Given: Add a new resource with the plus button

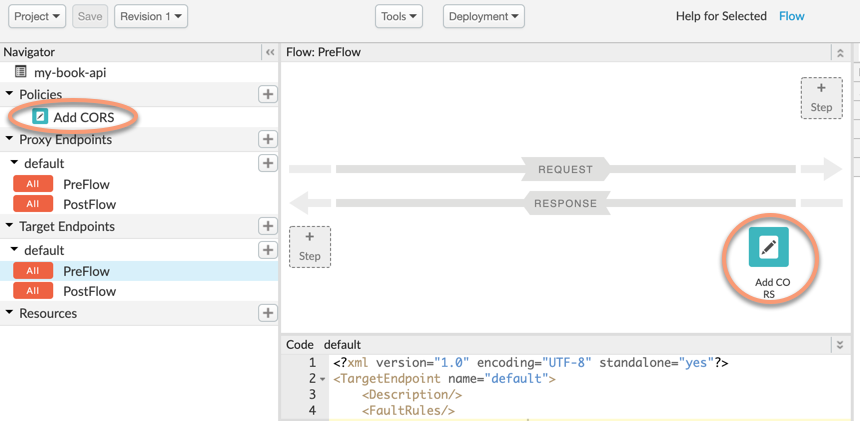Looking at the screenshot, I should [268, 313].
